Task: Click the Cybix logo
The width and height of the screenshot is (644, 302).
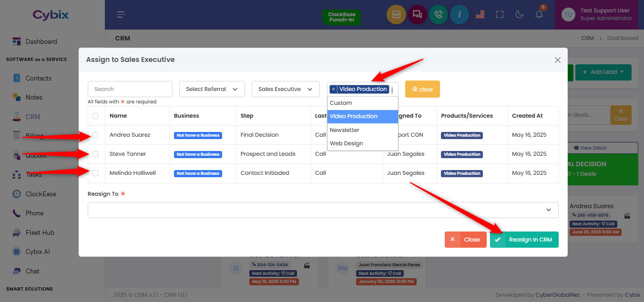Action: (51, 15)
